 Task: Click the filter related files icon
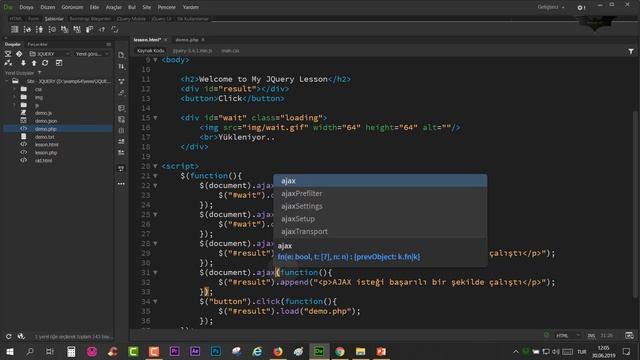click(x=631, y=51)
